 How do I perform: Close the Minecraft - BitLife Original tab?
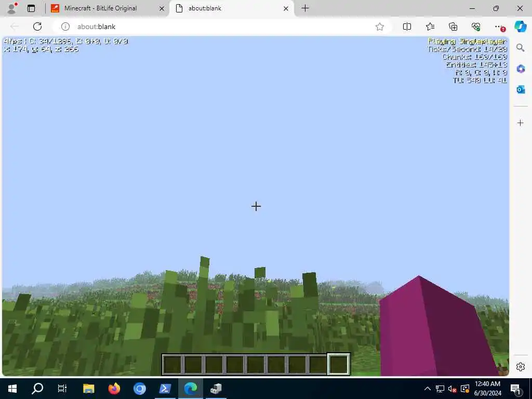162,8
